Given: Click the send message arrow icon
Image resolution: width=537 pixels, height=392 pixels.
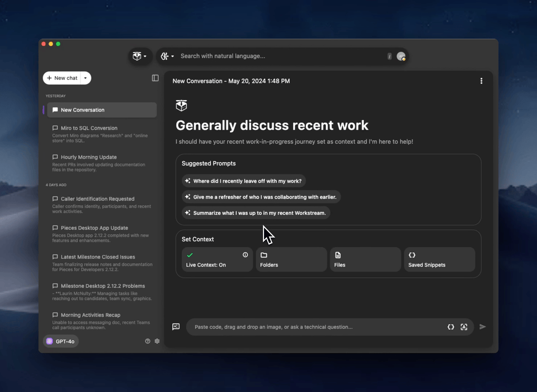Looking at the screenshot, I should pyautogui.click(x=483, y=327).
